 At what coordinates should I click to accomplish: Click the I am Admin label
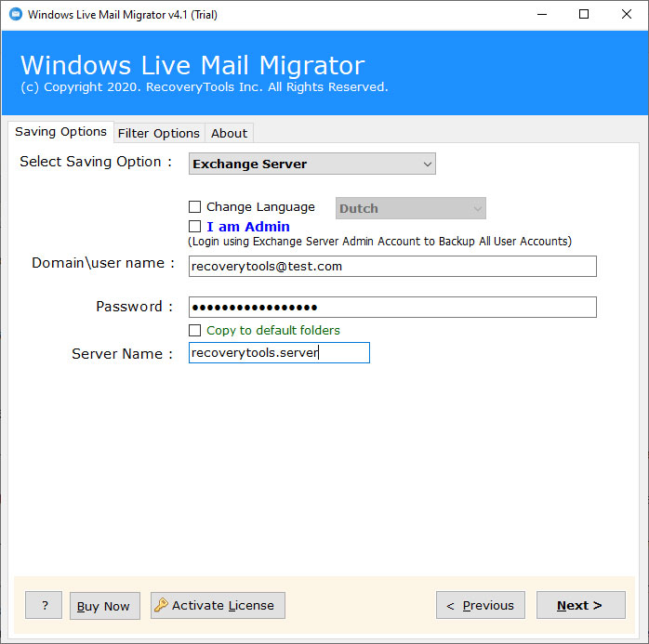coord(248,227)
